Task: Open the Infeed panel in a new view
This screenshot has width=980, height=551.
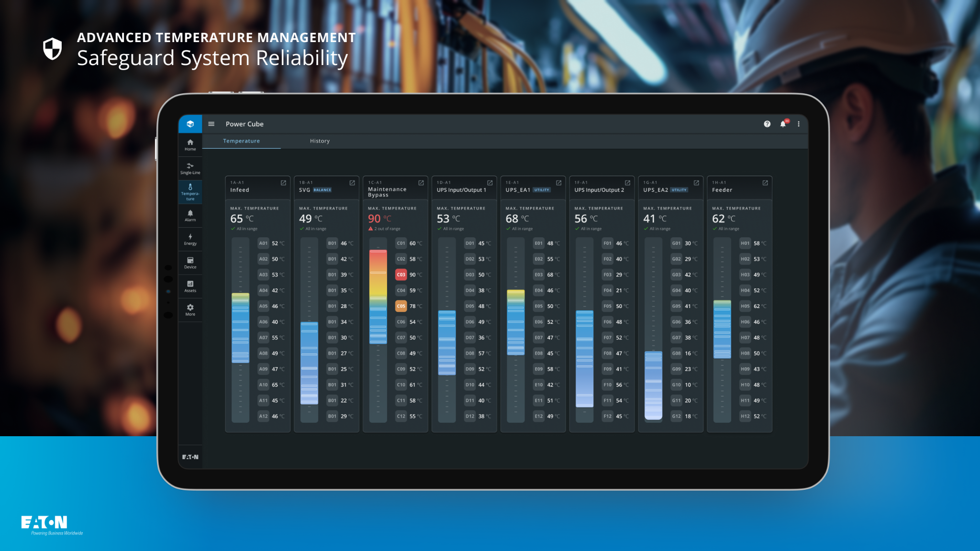Action: [x=283, y=183]
